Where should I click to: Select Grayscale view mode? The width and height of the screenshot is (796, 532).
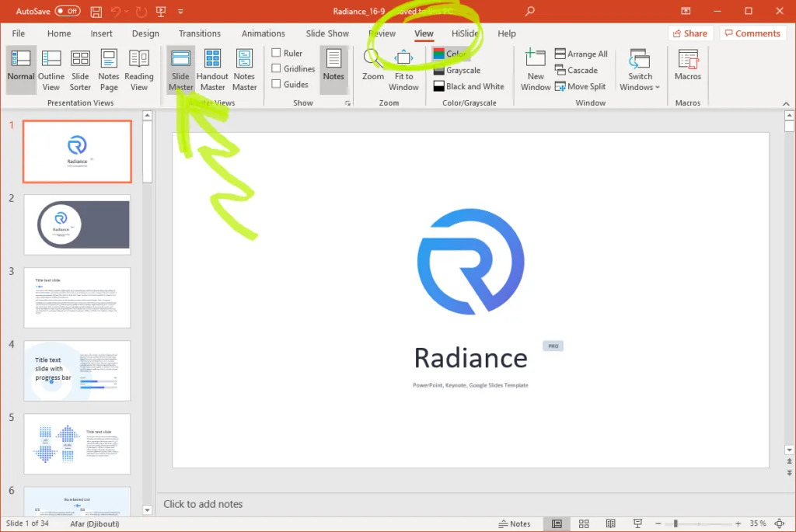point(457,70)
